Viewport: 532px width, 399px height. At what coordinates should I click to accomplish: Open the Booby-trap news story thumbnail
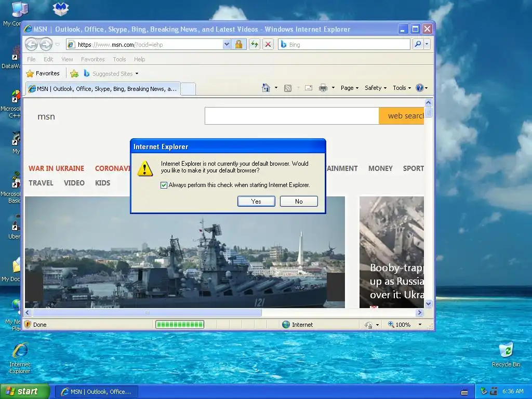point(392,252)
